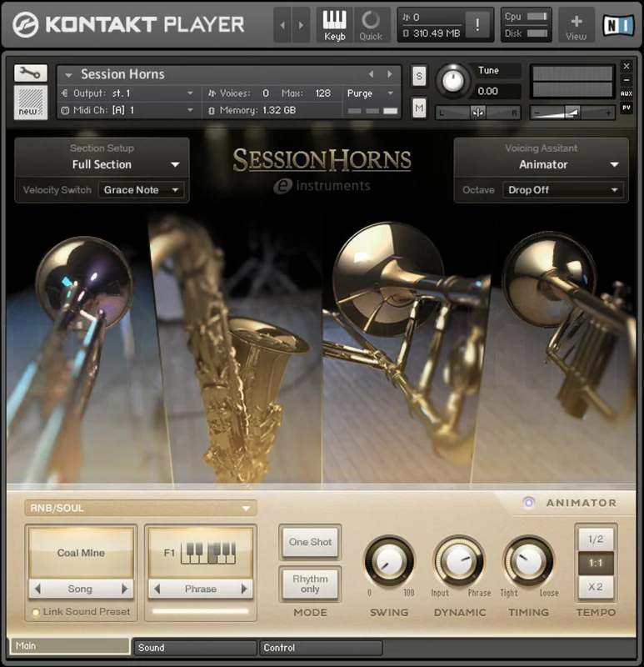This screenshot has width=644, height=667.
Task: Click the Song selector label
Action: 80,589
